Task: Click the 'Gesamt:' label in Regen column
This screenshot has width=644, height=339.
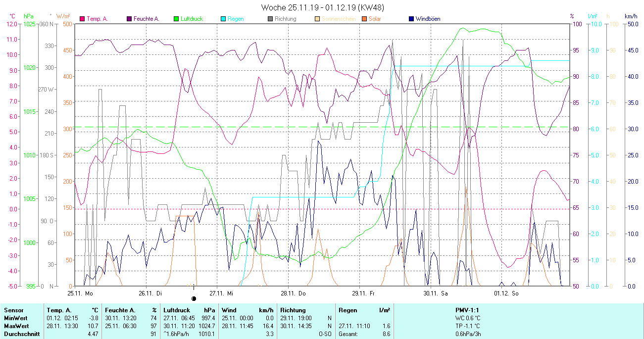Action: pyautogui.click(x=349, y=334)
